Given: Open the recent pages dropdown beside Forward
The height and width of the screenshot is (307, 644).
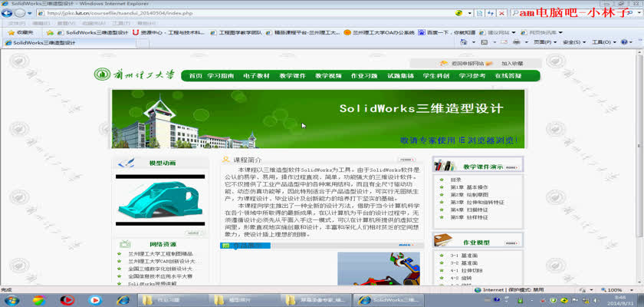Looking at the screenshot, I should coord(30,14).
